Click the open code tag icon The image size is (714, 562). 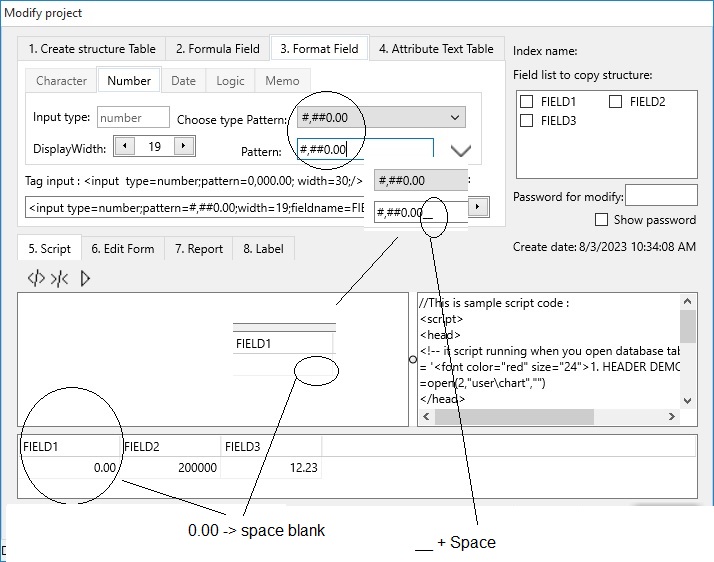point(36,279)
